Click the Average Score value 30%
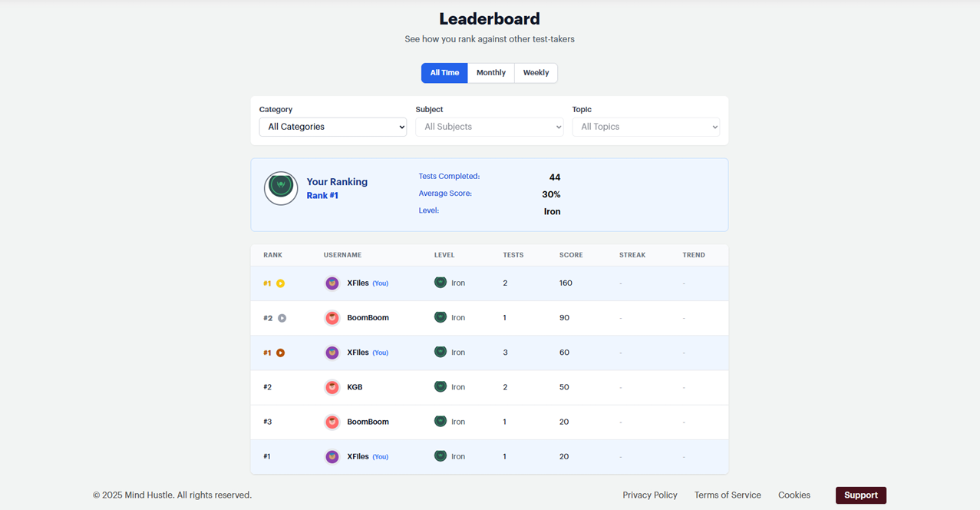 coord(551,194)
